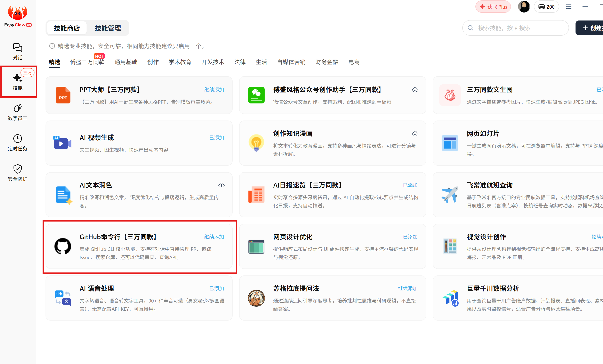Click the 苏格拉底提问法 Socrates portrait icon
This screenshot has width=603, height=364.
256,298
